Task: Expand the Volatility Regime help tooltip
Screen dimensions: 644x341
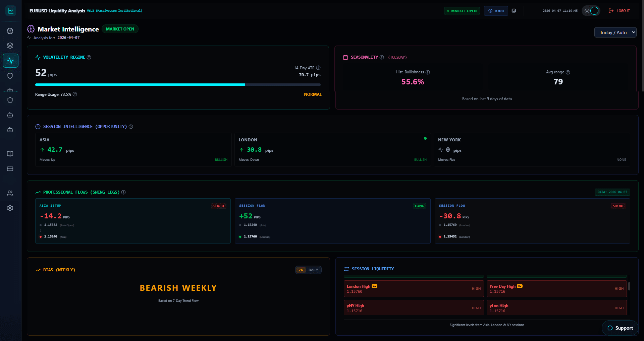Action: 89,57
